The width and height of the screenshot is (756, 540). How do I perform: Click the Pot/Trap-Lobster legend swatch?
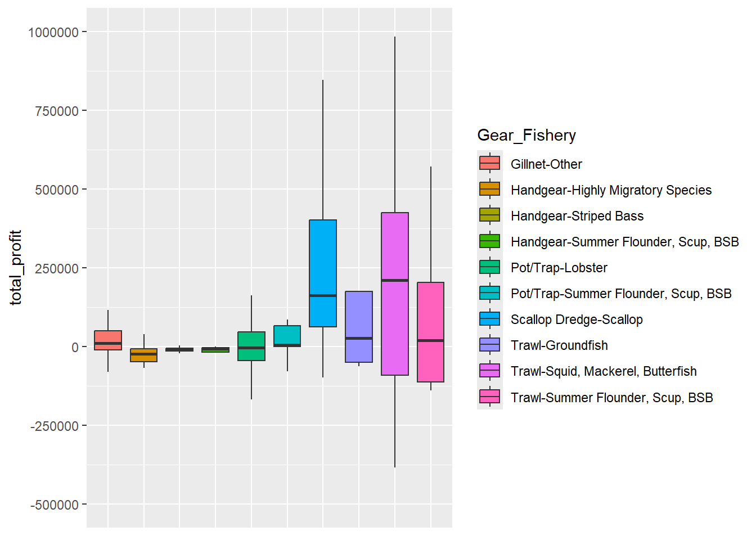[489, 267]
